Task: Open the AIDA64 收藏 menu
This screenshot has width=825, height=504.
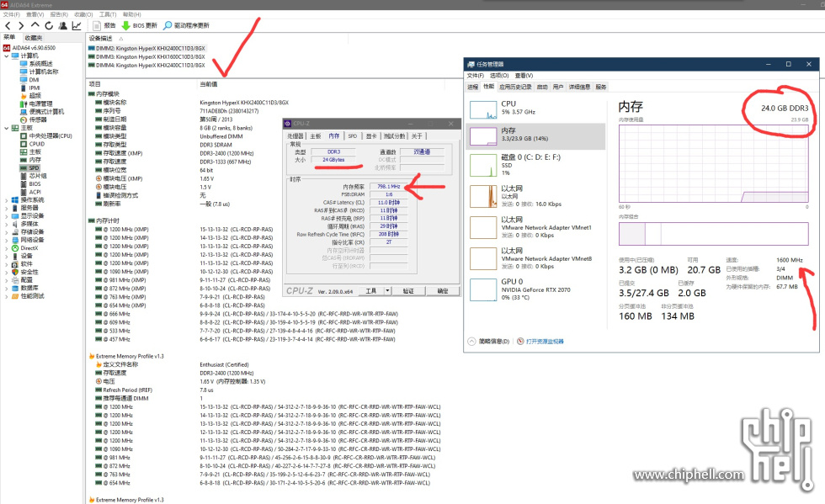Action: [x=83, y=15]
